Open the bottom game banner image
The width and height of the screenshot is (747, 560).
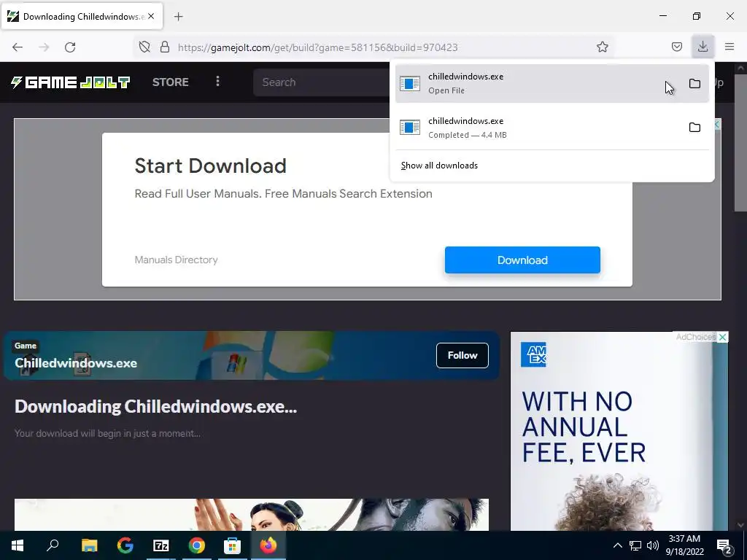coord(252,515)
